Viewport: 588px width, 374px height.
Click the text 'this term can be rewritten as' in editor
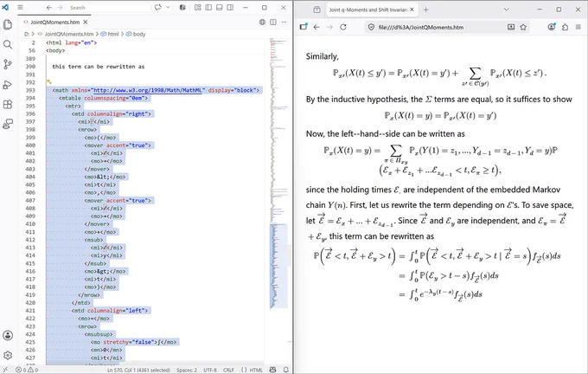point(99,67)
